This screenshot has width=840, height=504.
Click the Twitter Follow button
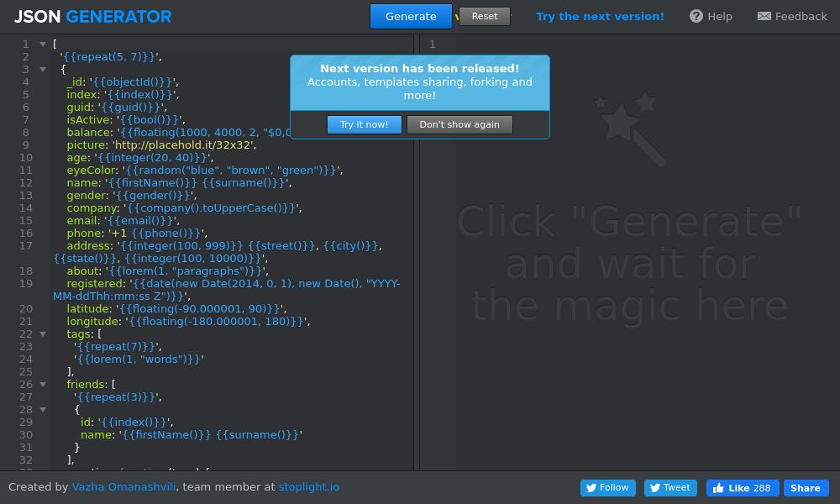pyautogui.click(x=608, y=488)
